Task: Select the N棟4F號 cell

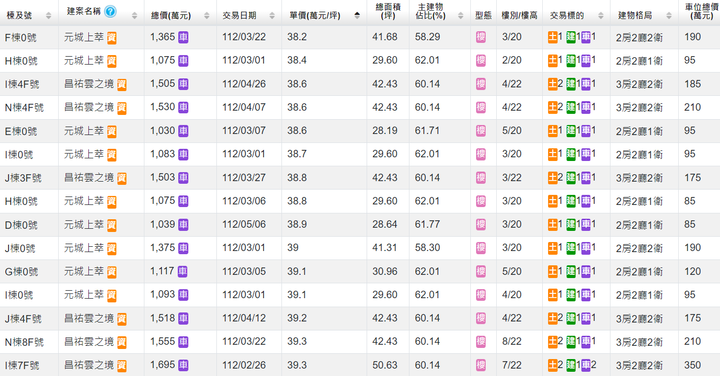Action: (x=24, y=108)
